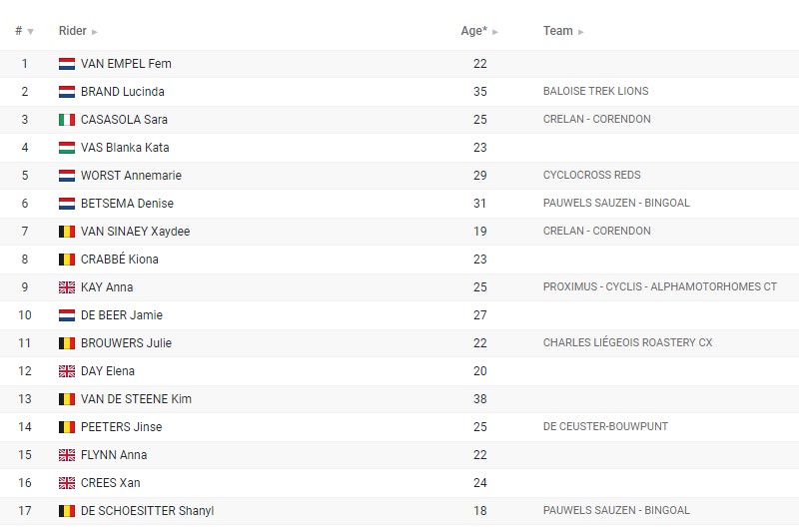Click the British flag next to CREES Xan
This screenshot has height=532, width=799.
point(67,483)
